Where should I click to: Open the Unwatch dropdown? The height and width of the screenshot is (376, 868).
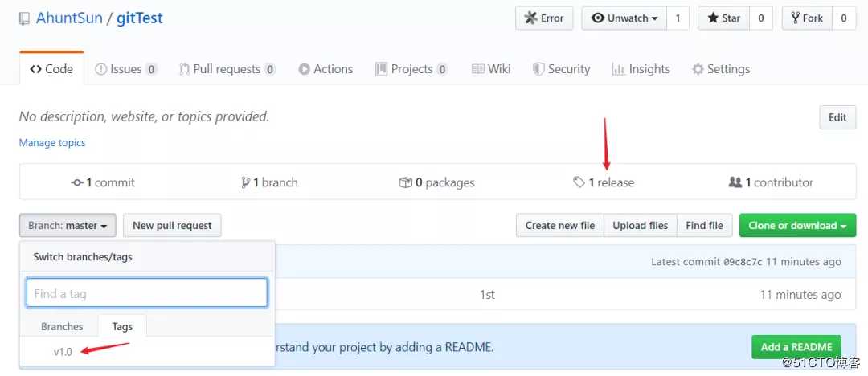click(624, 18)
